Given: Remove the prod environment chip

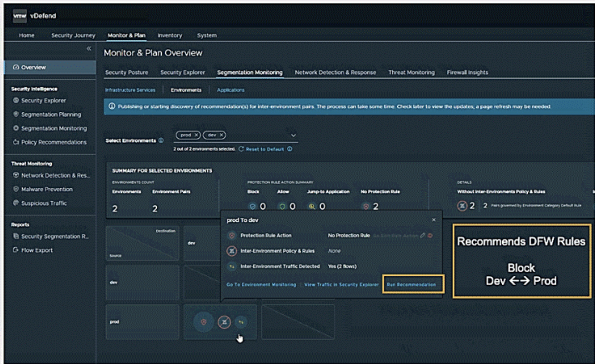Looking at the screenshot, I should point(197,135).
